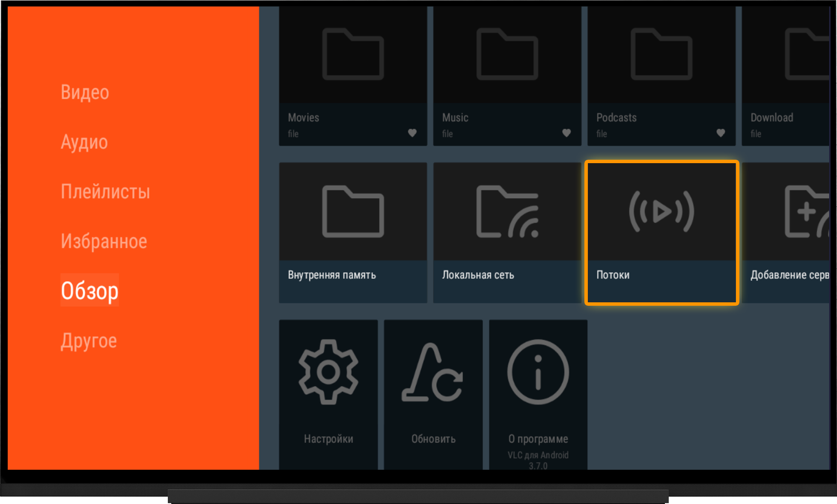Click the Обновить refresh icon
This screenshot has height=504, width=837.
(x=432, y=372)
